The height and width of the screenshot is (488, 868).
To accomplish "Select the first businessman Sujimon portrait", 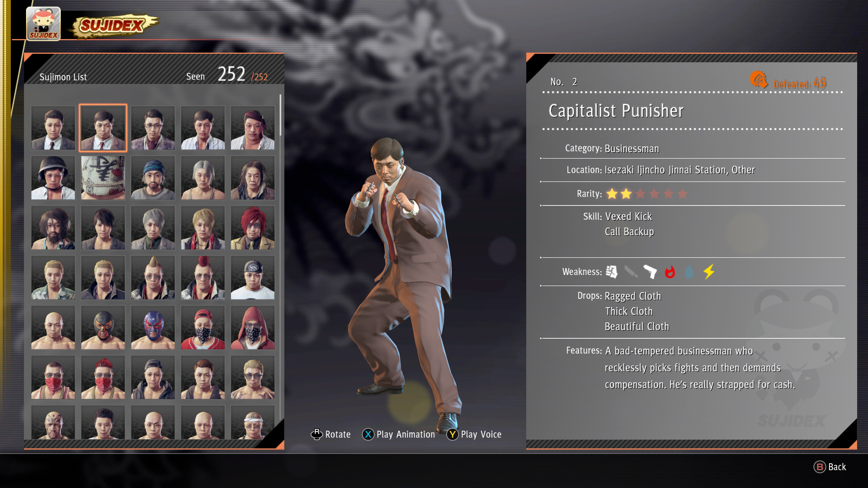I will click(x=53, y=128).
